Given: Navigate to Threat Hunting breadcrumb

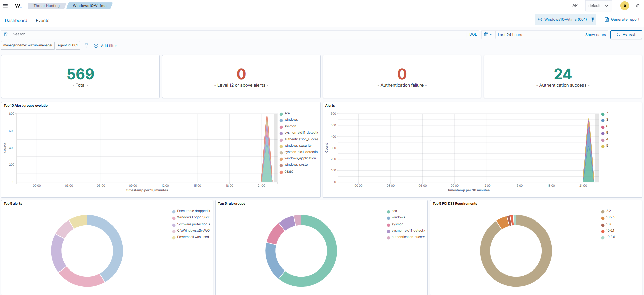Looking at the screenshot, I should point(46,6).
